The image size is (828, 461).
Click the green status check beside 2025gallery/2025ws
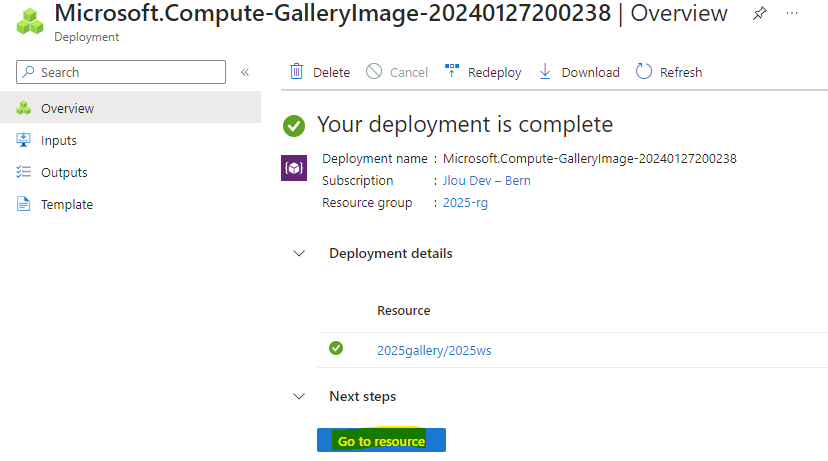click(x=336, y=348)
